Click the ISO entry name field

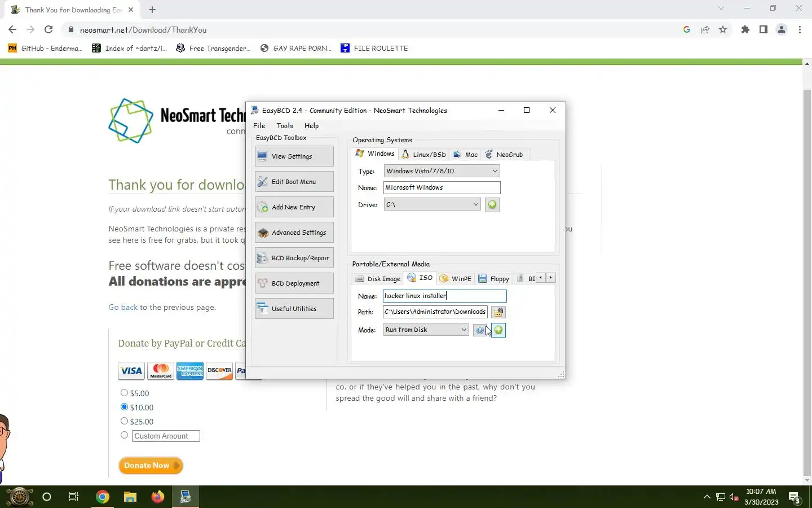445,296
